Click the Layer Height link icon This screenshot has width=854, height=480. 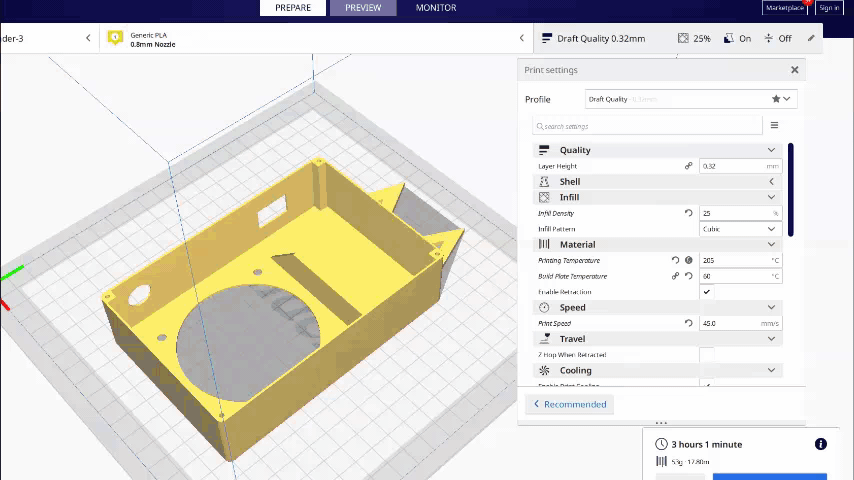click(688, 166)
